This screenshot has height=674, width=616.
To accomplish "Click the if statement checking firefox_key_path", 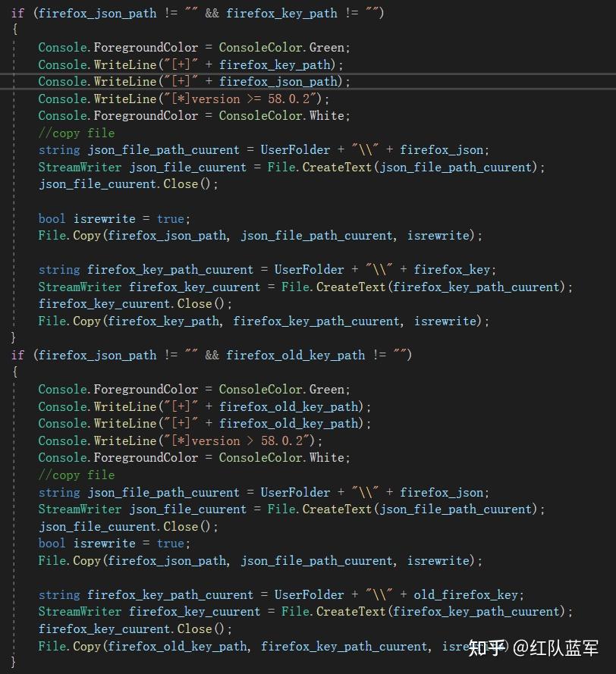I will click(197, 14).
